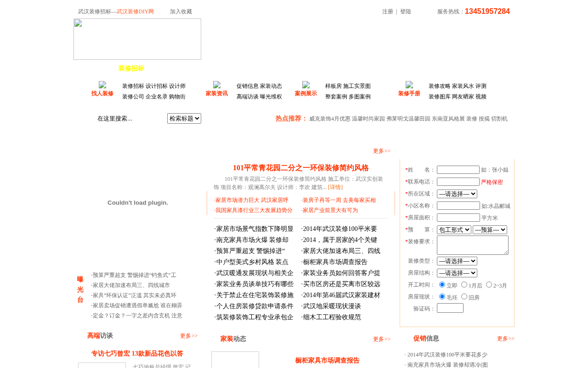588x368 pixels.
Task: Expand the 所在区域 dropdown
Action: (x=457, y=194)
